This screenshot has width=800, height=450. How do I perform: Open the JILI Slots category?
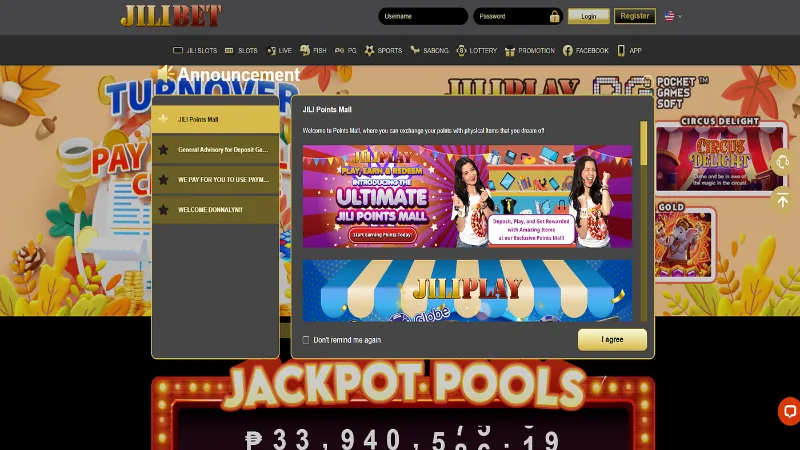[195, 50]
